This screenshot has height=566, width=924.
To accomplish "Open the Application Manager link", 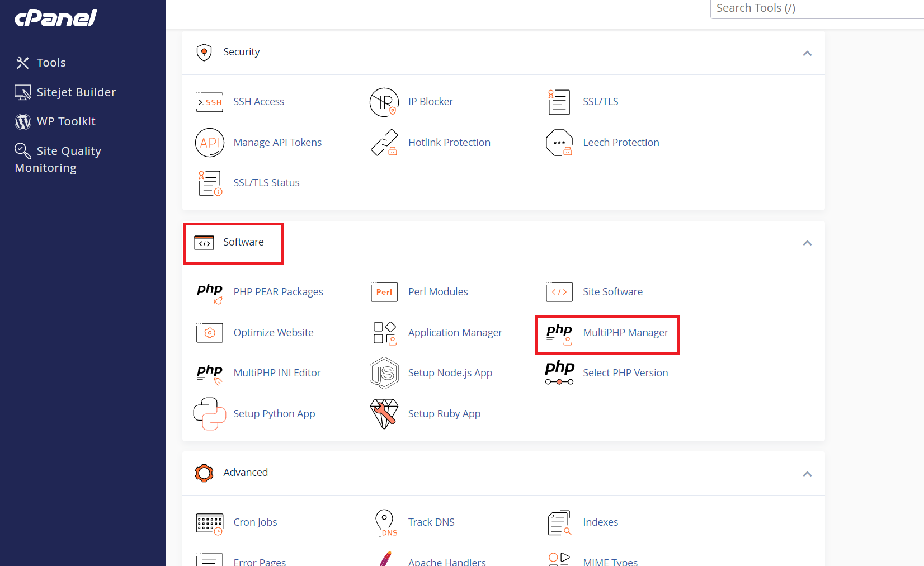I will 455,333.
